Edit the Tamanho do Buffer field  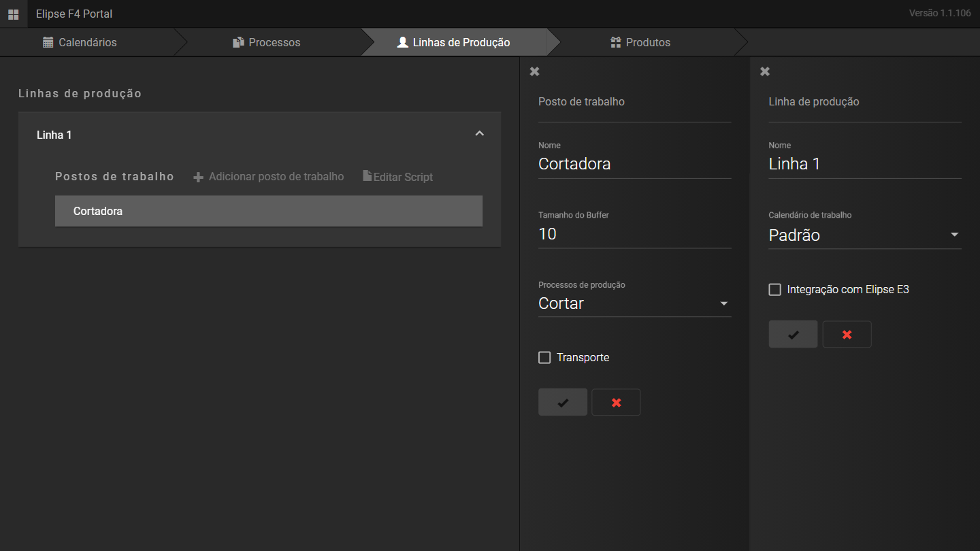(x=634, y=234)
